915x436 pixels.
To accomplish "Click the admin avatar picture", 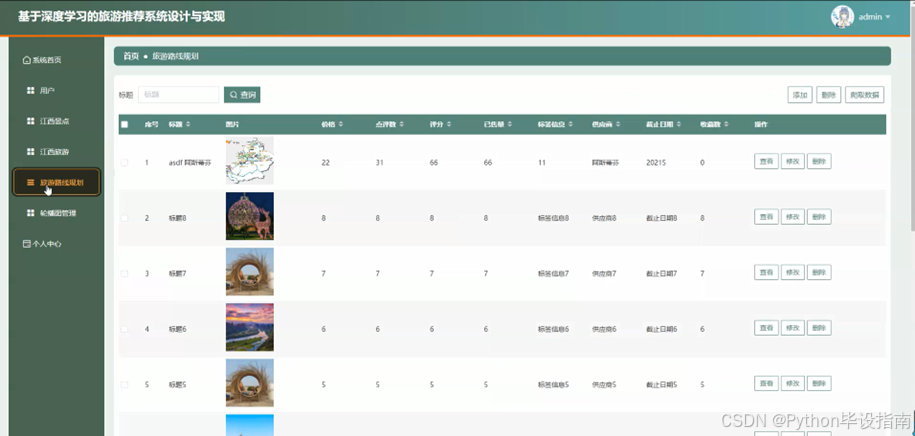I will pos(842,17).
